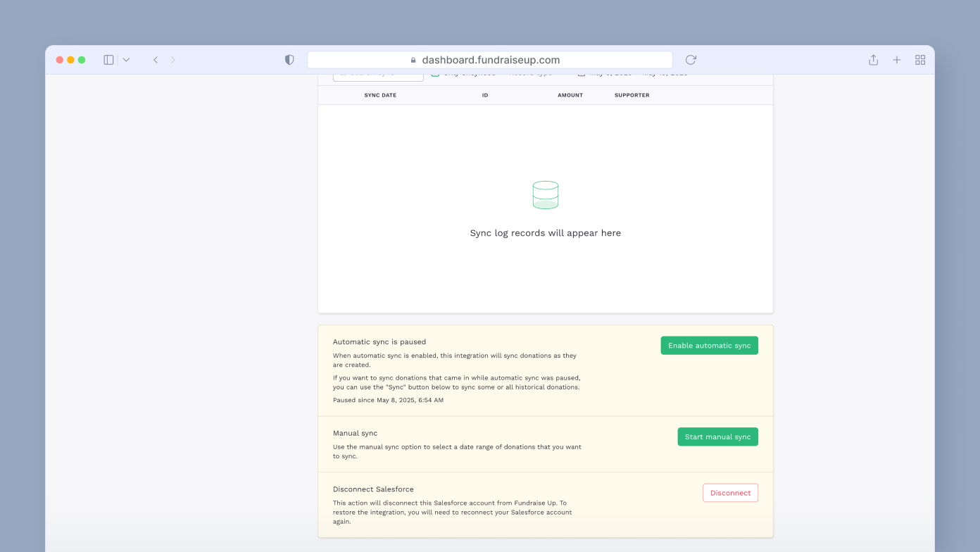This screenshot has height=552, width=980.
Task: Open the Share sheet icon
Action: tap(873, 60)
